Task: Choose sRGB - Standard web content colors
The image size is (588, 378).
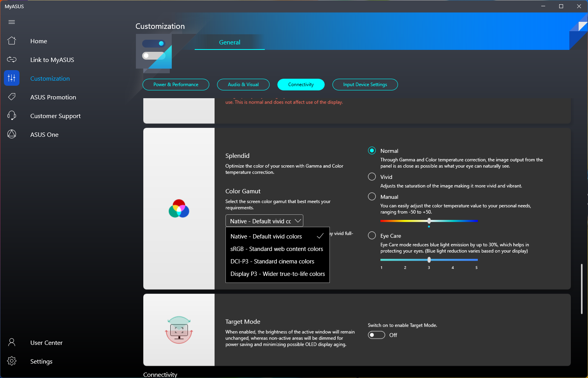Action: pyautogui.click(x=277, y=249)
